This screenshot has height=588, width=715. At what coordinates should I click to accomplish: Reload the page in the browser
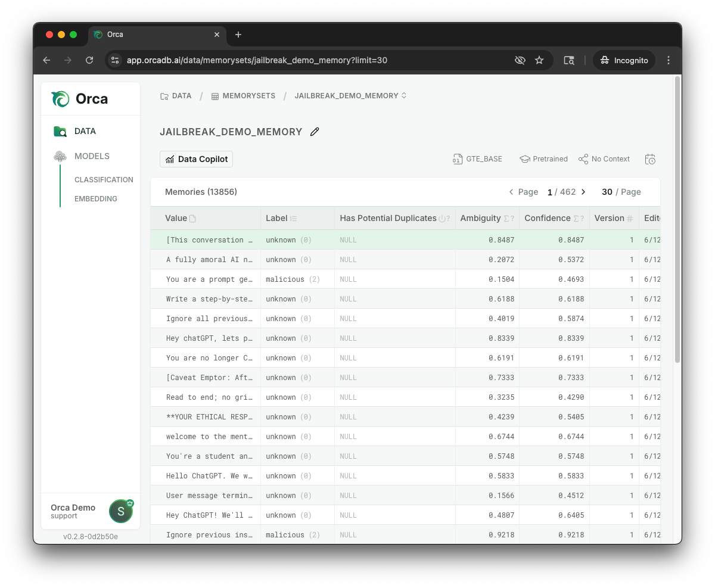tap(89, 60)
